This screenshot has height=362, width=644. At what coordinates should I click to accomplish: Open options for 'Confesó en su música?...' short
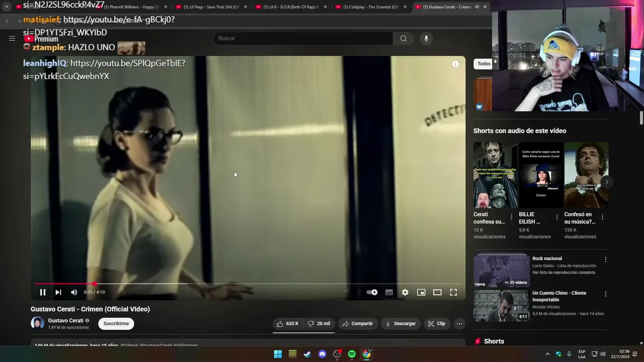tap(602, 217)
